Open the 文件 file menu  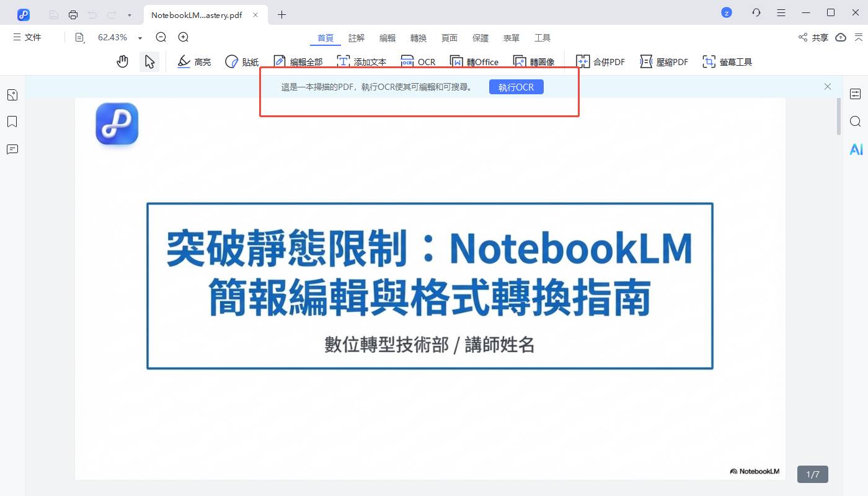[27, 37]
